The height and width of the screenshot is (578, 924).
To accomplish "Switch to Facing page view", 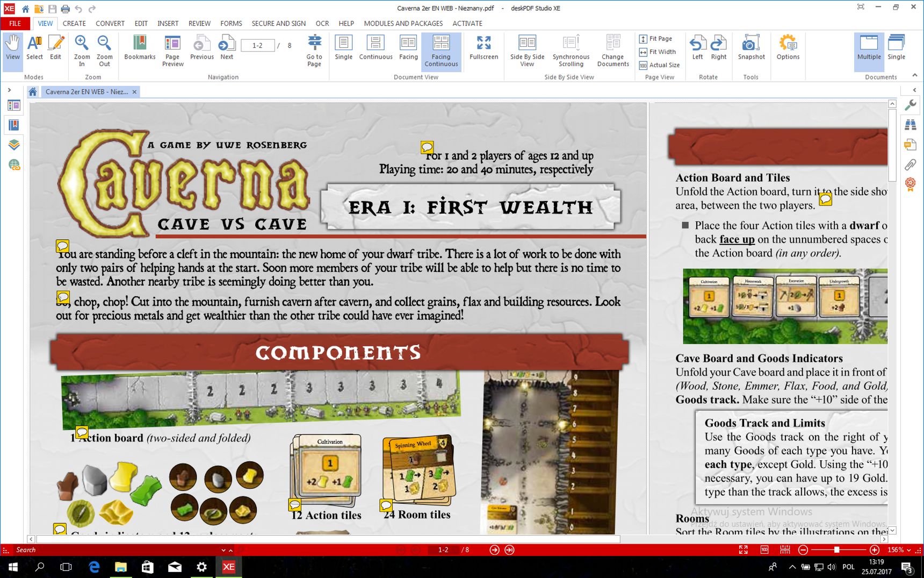I will point(408,48).
